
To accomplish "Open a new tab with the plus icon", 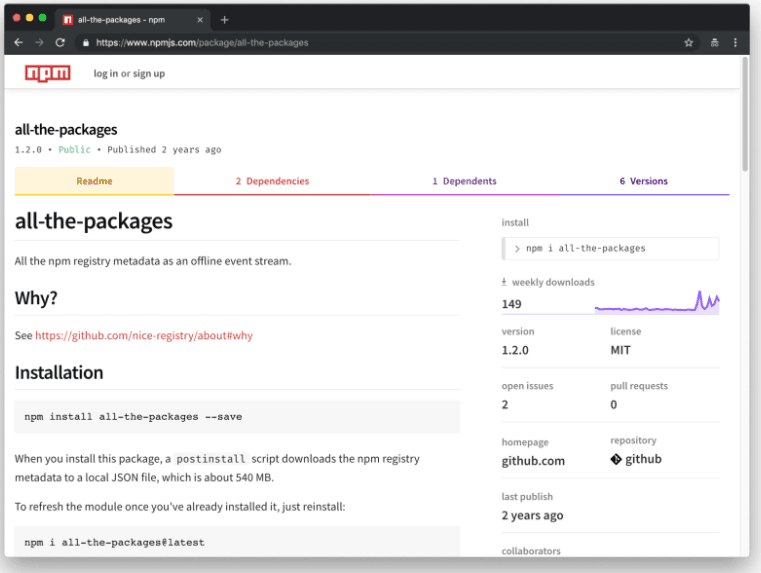I will [224, 19].
